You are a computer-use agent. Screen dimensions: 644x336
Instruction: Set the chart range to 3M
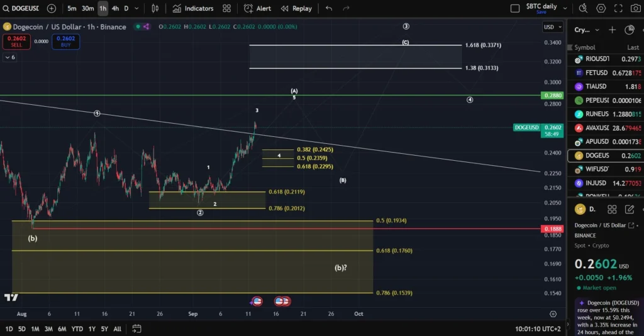coord(48,329)
